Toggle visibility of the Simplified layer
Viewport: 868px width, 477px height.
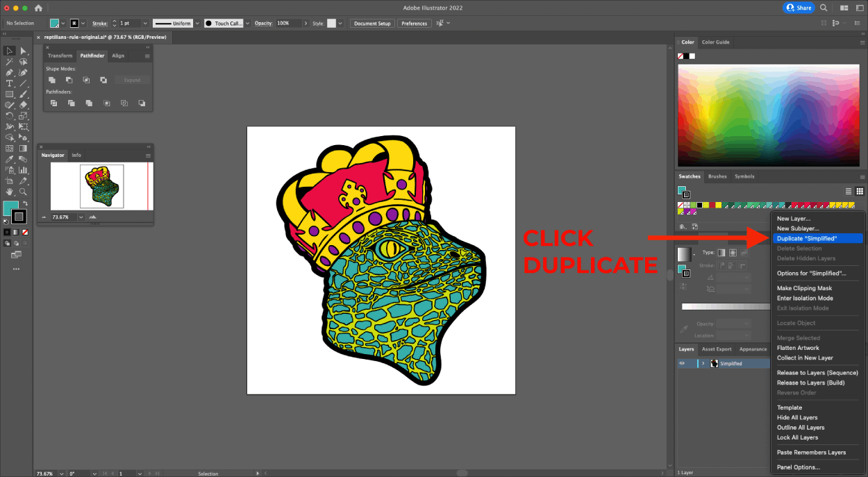coord(682,362)
